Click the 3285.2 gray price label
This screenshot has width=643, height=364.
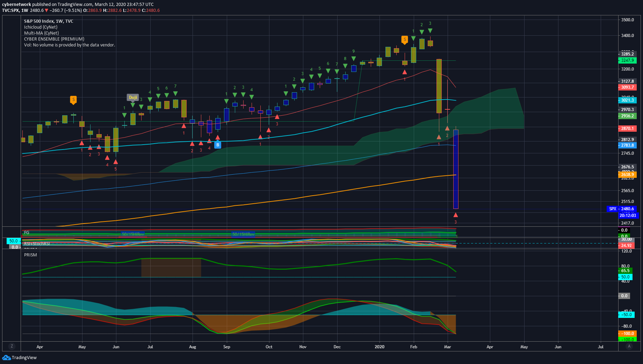(627, 54)
